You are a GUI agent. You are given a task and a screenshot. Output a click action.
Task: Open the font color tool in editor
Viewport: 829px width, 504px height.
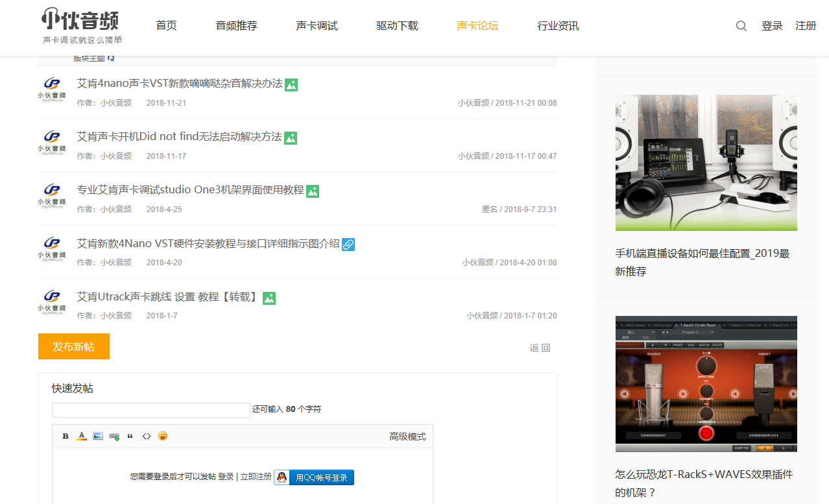(x=82, y=436)
